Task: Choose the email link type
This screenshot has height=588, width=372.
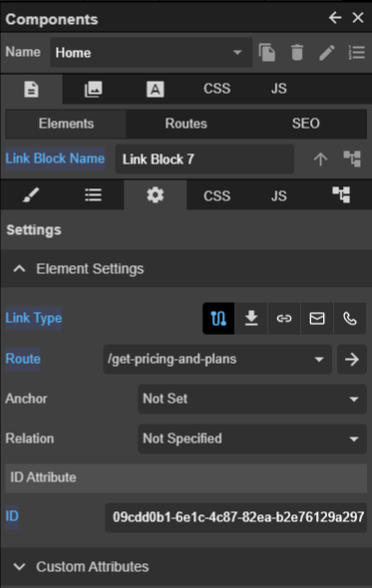Action: (x=317, y=318)
